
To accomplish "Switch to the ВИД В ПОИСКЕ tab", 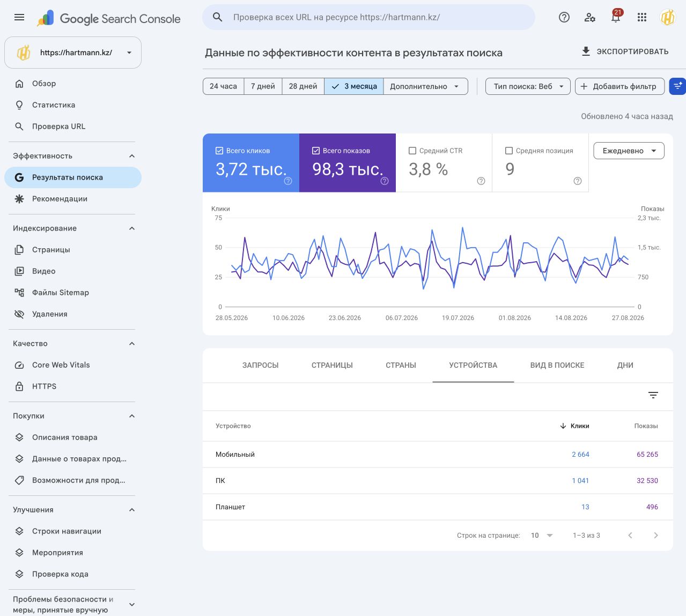I will pos(557,365).
